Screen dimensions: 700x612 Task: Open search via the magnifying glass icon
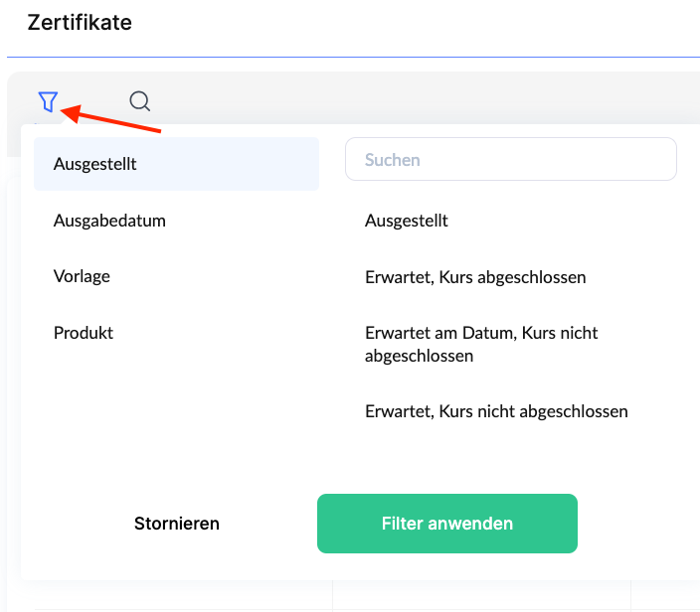click(140, 101)
